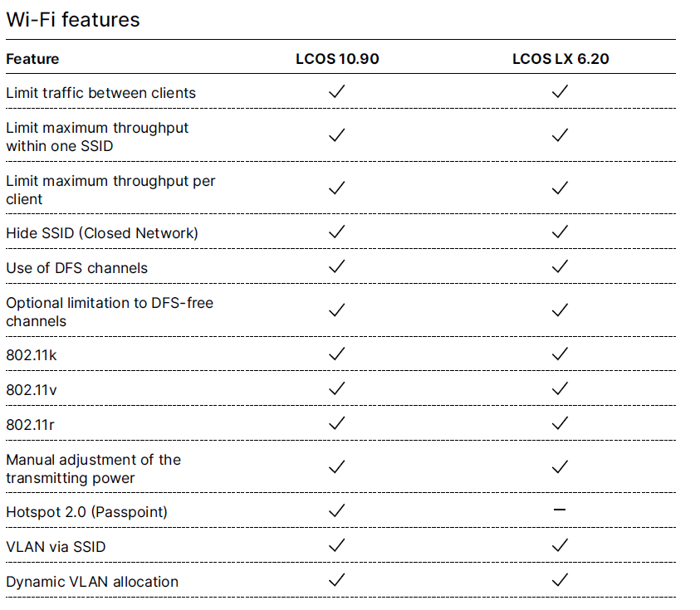Click LCOS 10.90 checkmark for Use of DFS channels

click(x=336, y=267)
